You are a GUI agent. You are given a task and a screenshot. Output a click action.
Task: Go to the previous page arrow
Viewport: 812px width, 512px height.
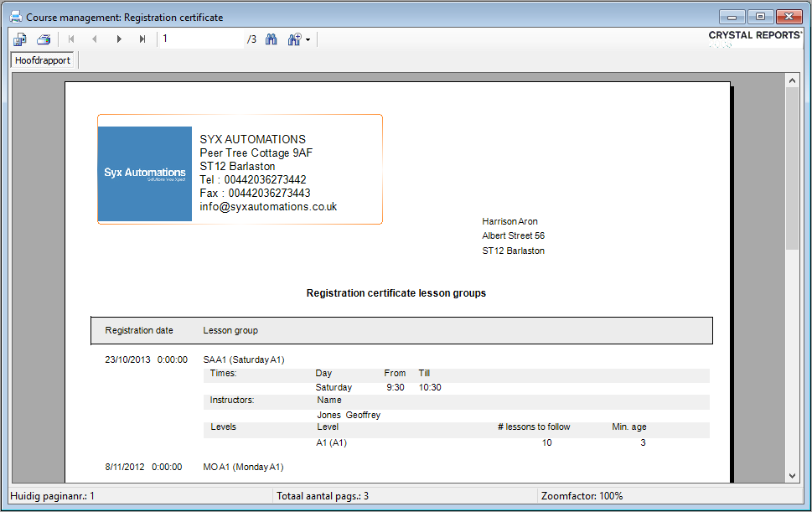(x=95, y=39)
